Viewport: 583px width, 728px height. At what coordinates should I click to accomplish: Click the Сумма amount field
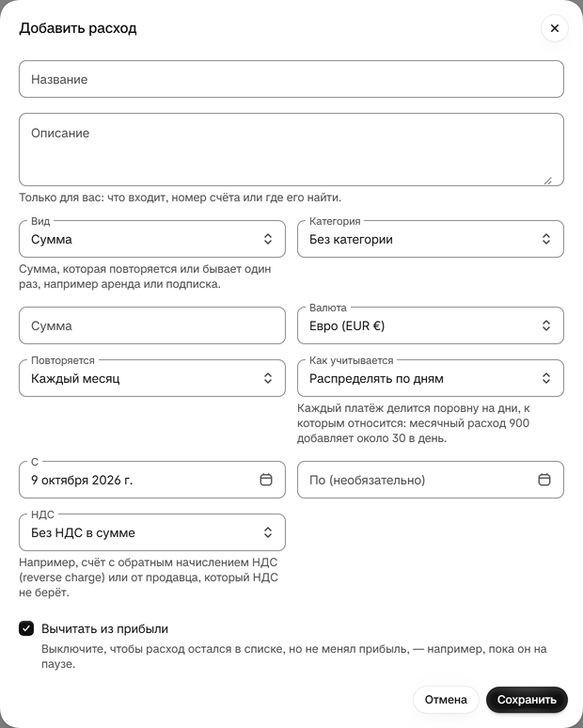pyautogui.click(x=152, y=325)
